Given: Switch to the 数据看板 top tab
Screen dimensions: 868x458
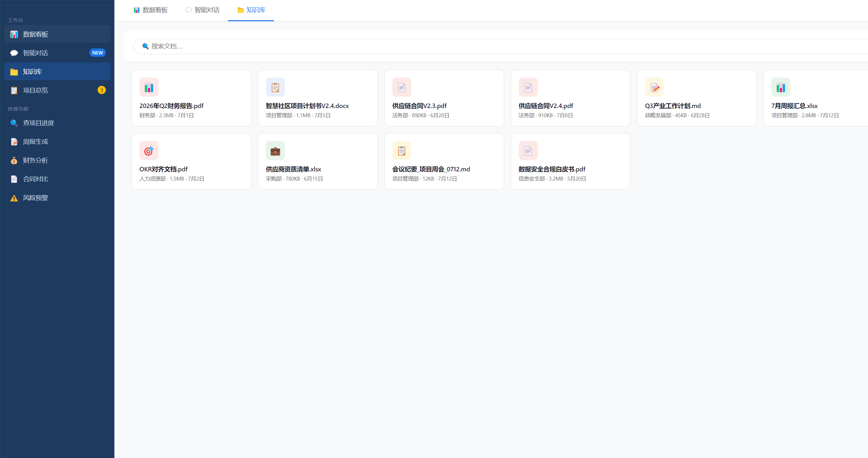Looking at the screenshot, I should point(151,10).
